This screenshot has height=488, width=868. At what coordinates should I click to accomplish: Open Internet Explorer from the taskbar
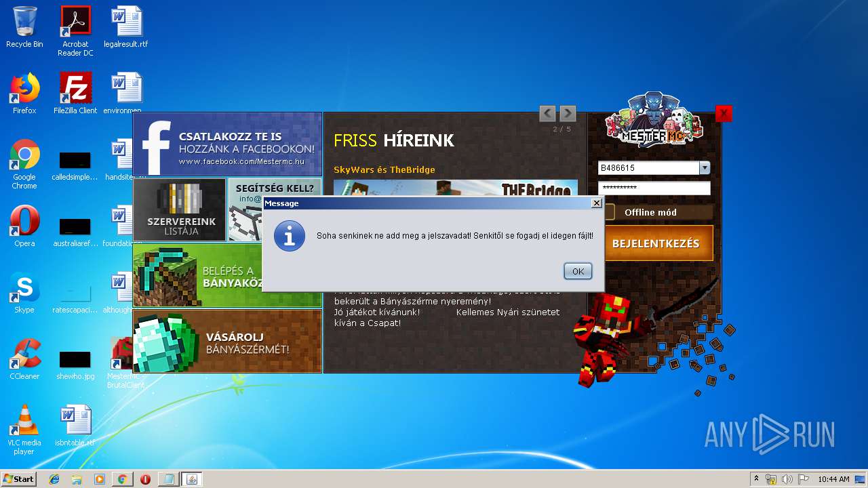(x=54, y=479)
